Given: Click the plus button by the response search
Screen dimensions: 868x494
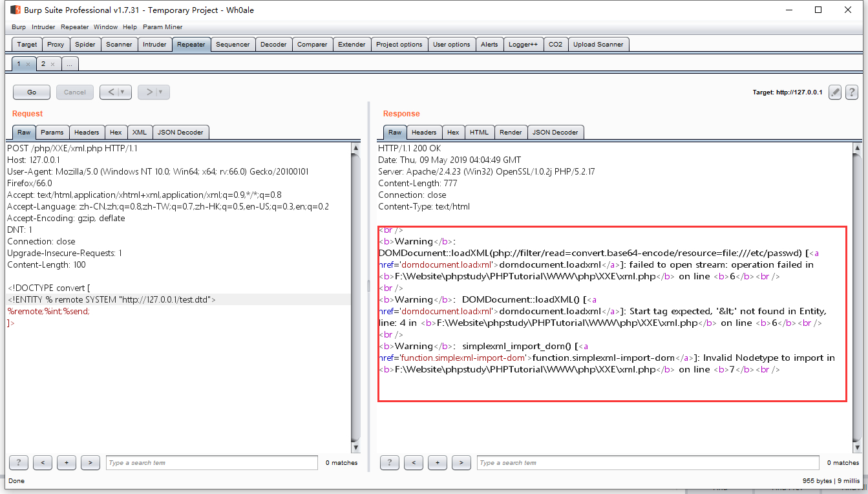Looking at the screenshot, I should coord(438,462).
